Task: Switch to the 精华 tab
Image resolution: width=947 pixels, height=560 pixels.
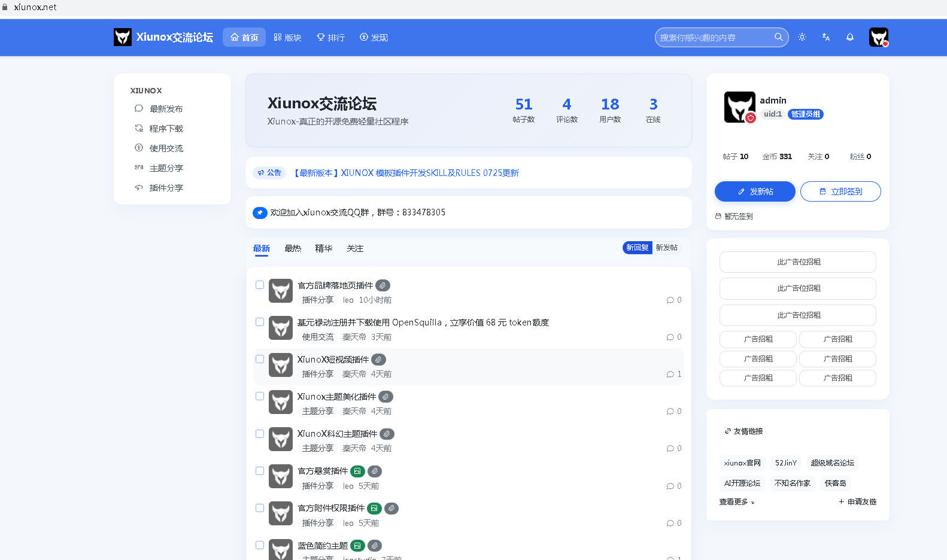Action: coord(324,248)
